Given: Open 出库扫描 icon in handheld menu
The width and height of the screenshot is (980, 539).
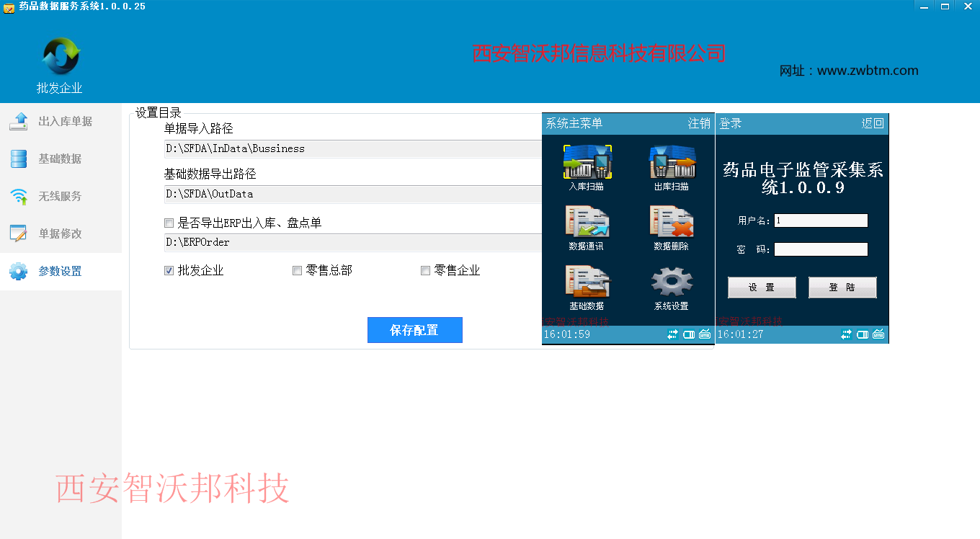Looking at the screenshot, I should pyautogui.click(x=672, y=162).
